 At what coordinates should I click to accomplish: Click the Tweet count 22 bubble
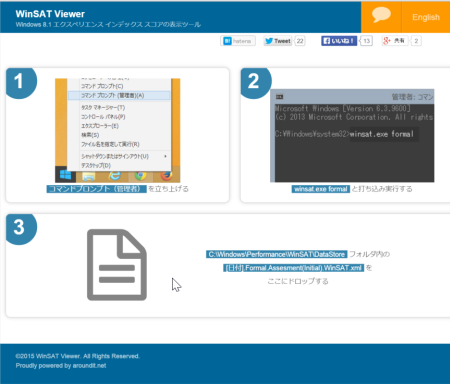click(300, 41)
